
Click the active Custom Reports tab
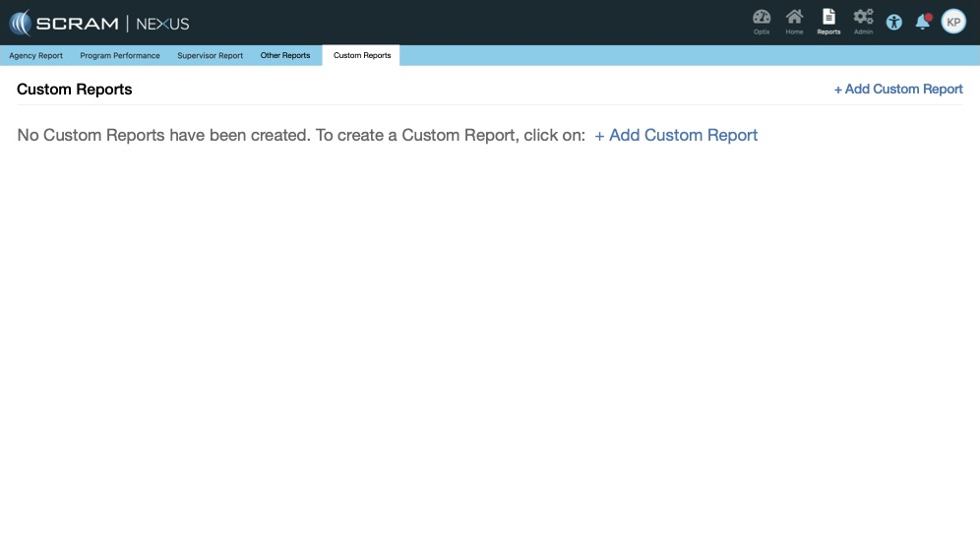[362, 56]
